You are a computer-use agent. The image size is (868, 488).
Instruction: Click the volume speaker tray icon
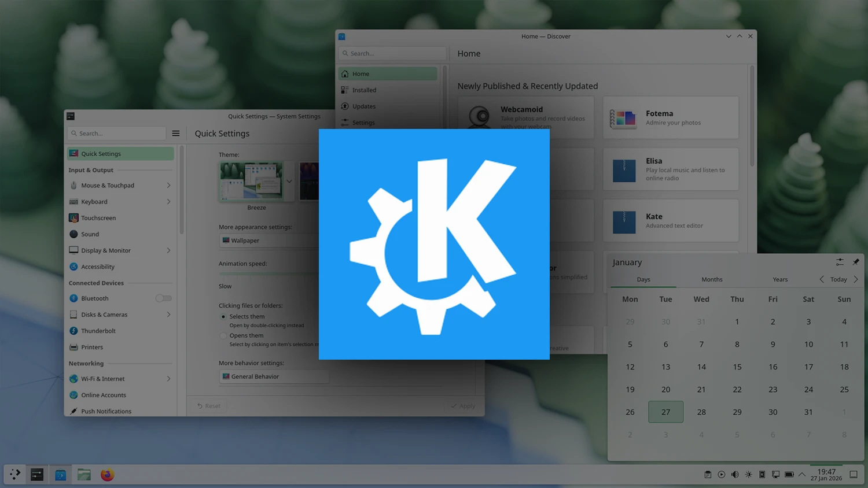click(x=735, y=475)
